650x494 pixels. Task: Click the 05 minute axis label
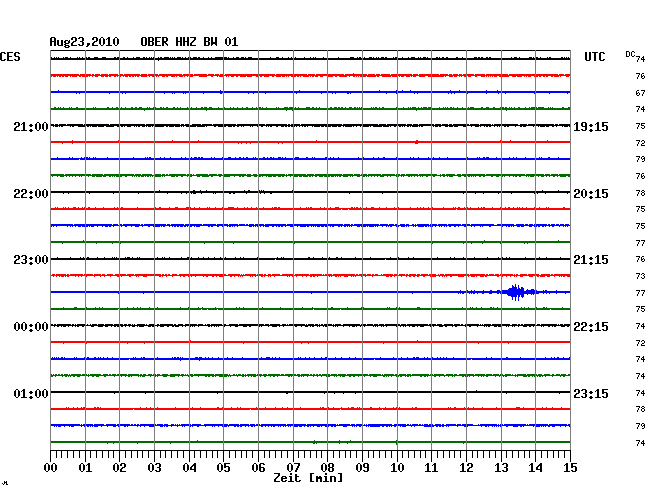tap(223, 467)
